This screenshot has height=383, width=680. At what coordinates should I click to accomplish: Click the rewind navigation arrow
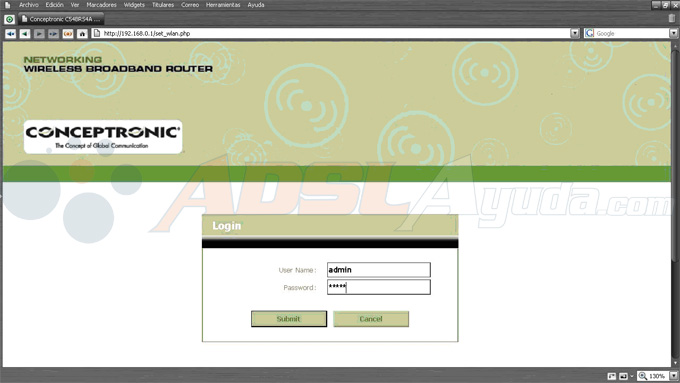click(x=10, y=33)
